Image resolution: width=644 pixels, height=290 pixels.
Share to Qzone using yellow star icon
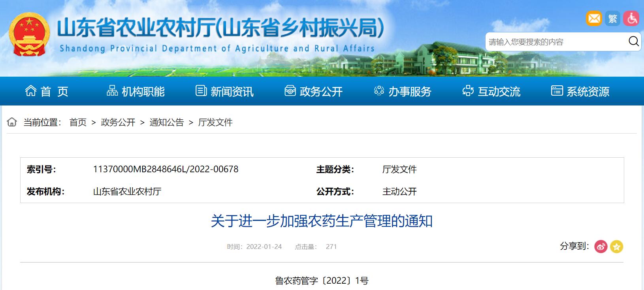coord(616,247)
